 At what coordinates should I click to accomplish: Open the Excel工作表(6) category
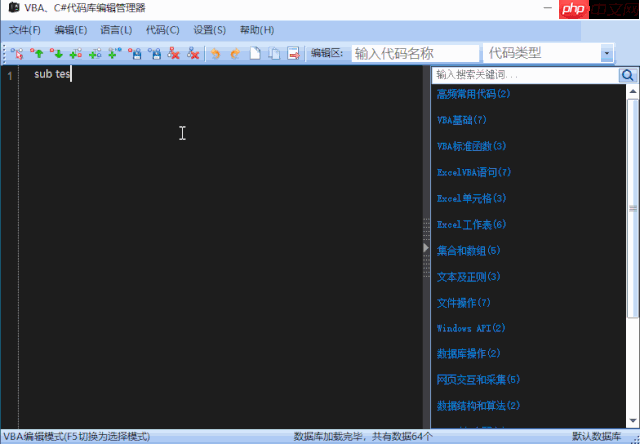pyautogui.click(x=471, y=224)
